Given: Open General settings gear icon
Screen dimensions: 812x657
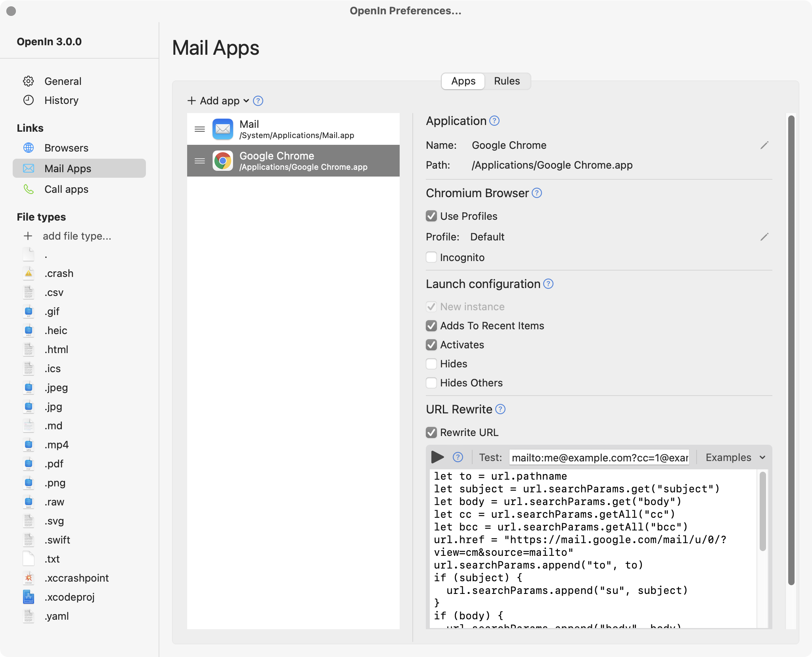Looking at the screenshot, I should pos(28,81).
